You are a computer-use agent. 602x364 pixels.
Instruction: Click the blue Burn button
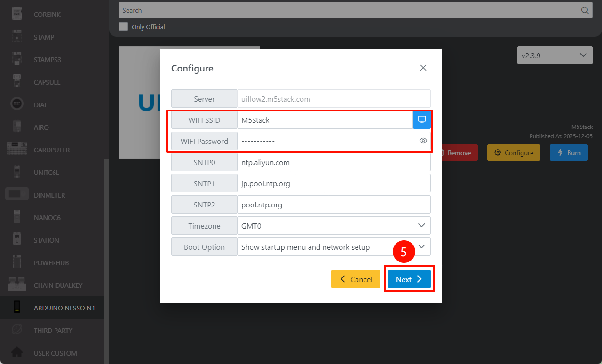[x=568, y=153]
